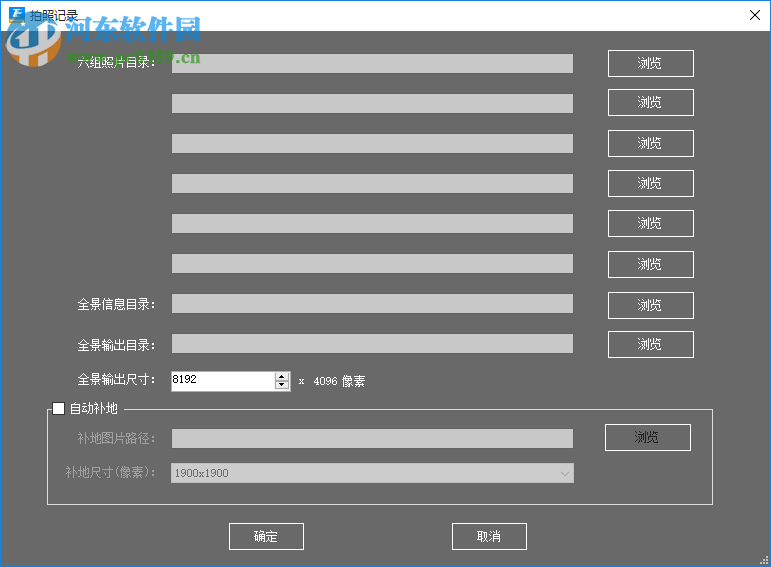771x567 pixels.
Task: Close the 拍照记录 dialog window
Action: pyautogui.click(x=755, y=15)
